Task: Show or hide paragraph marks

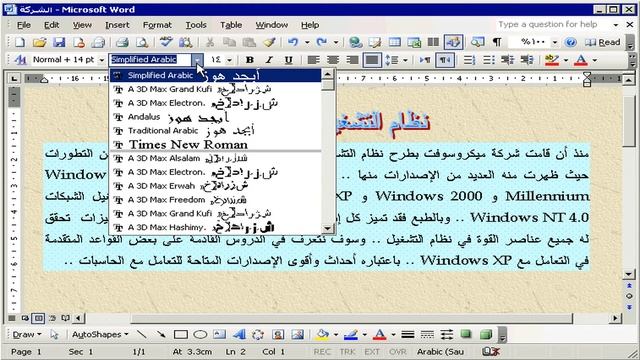Action: [x=497, y=42]
